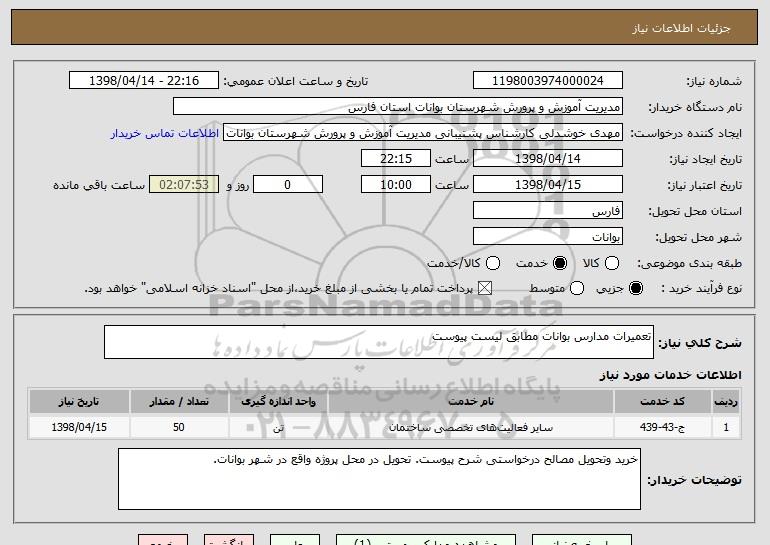
Task: Click the واحد اندازه گیری column header
Action: pos(278,402)
